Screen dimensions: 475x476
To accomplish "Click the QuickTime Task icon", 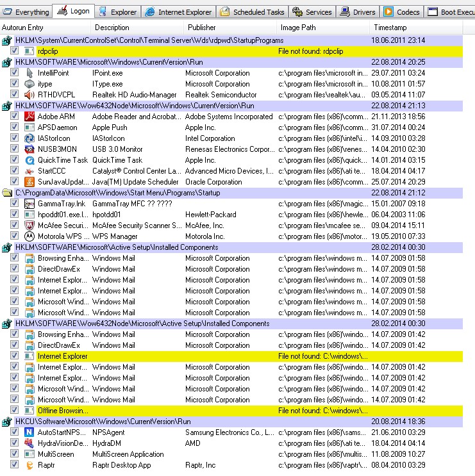I will [x=29, y=160].
